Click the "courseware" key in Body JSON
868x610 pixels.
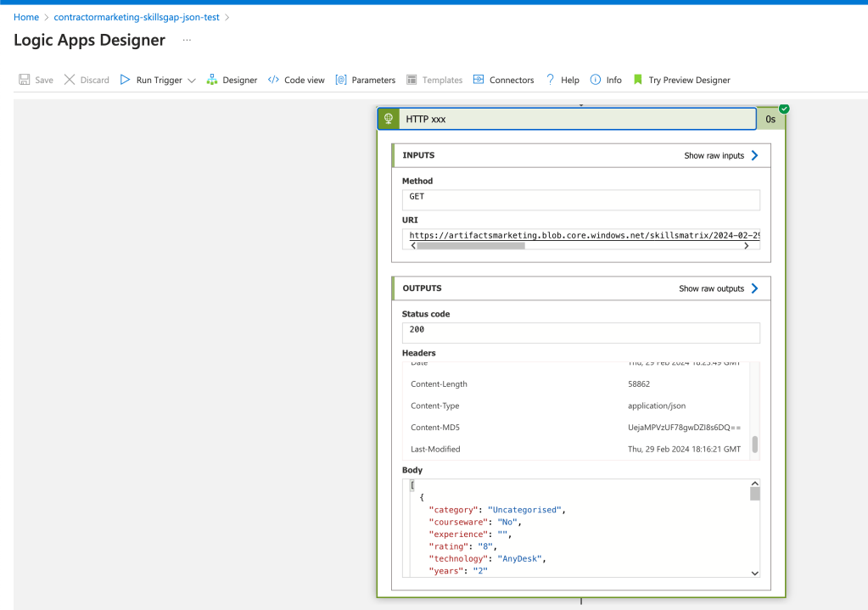(x=458, y=522)
